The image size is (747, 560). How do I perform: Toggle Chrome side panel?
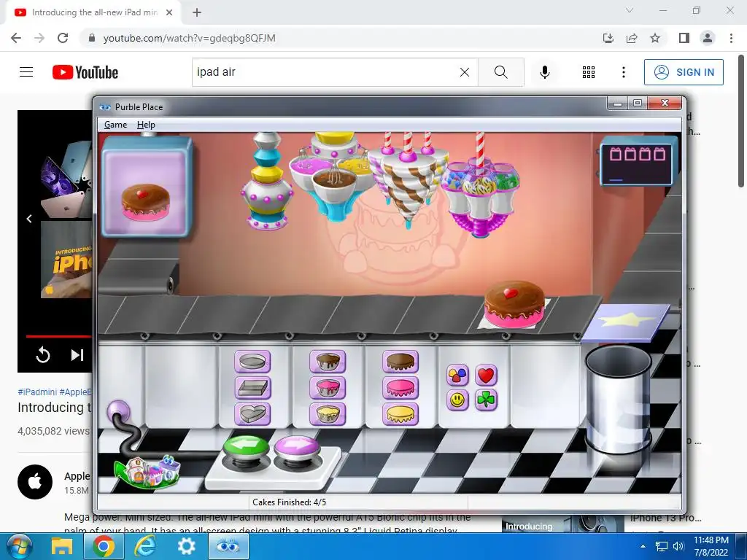tap(684, 38)
